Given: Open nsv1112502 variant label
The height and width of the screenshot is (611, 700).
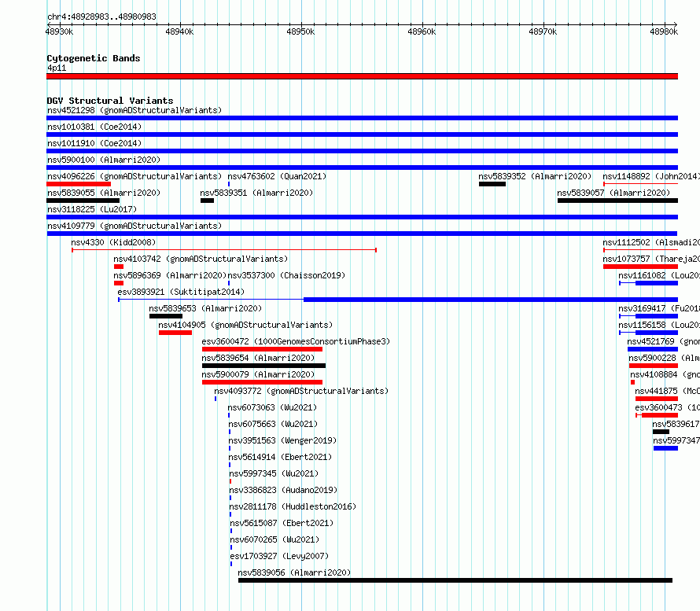Looking at the screenshot, I should click(x=651, y=242).
